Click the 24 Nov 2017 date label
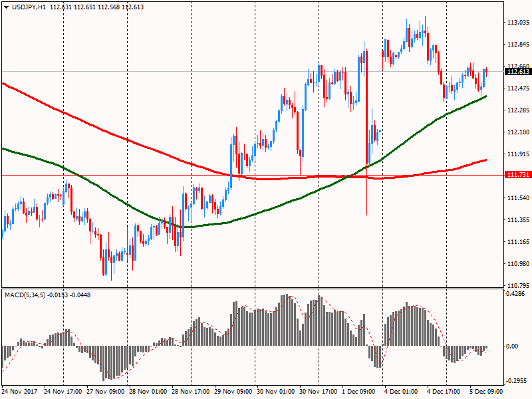532x399 pixels. pyautogui.click(x=19, y=392)
